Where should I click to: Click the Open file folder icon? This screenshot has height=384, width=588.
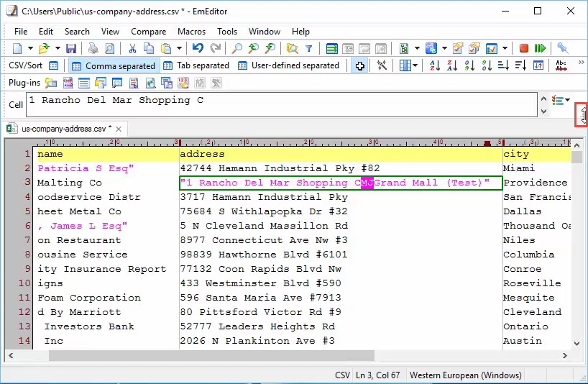pos(44,48)
